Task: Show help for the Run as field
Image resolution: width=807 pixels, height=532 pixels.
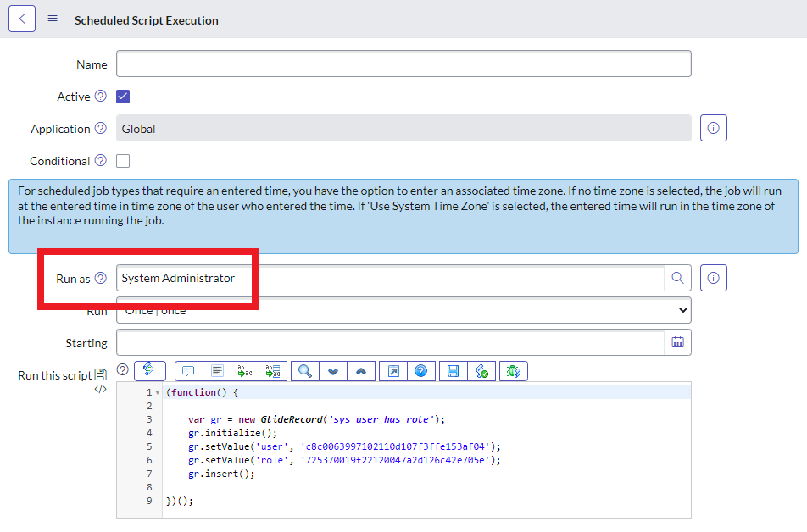Action: click(101, 279)
